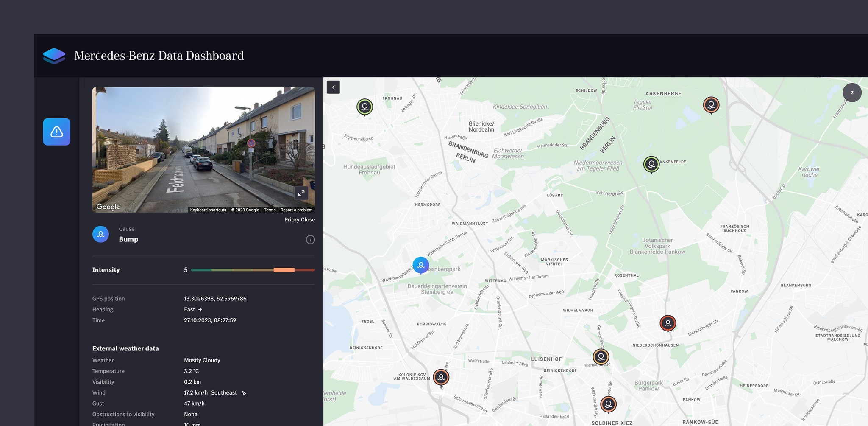868x426 pixels.
Task: Open Keyboard shortcuts in street view
Action: [208, 210]
